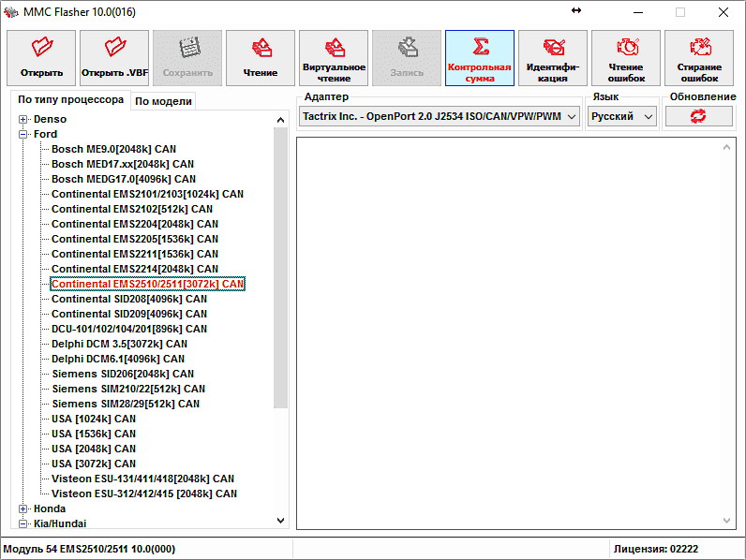Viewport: 746px width, 560px height.
Task: Click inside the empty log output area
Action: [515, 328]
